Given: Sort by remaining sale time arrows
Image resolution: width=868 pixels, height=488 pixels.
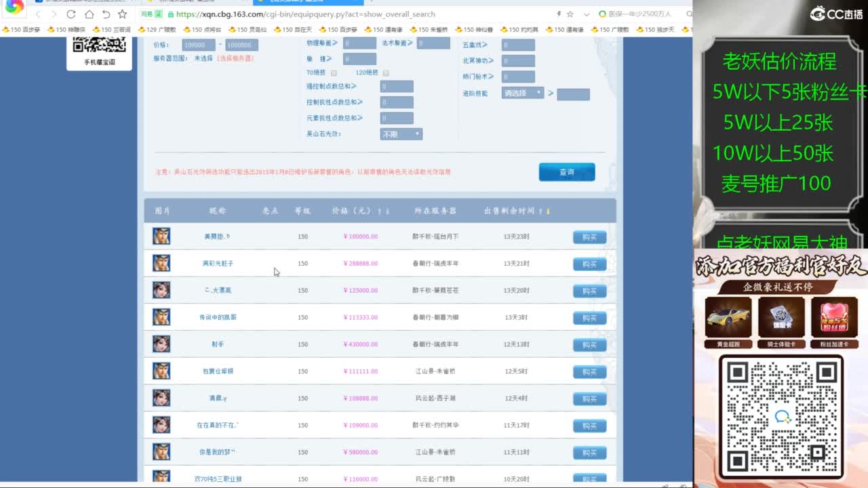Looking at the screenshot, I should (544, 211).
